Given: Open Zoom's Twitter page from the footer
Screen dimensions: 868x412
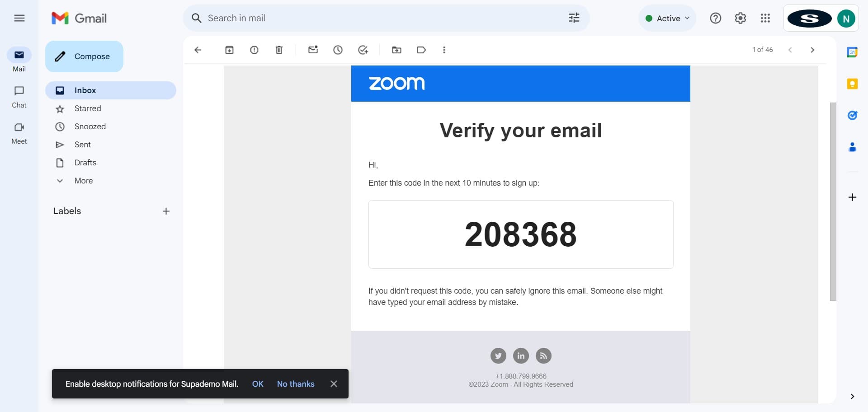Looking at the screenshot, I should [498, 356].
